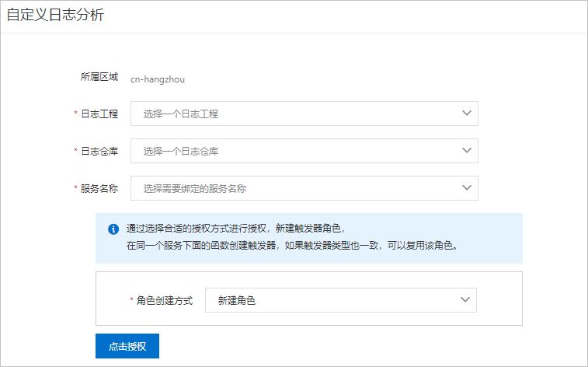Open the 服务名称 service name dropdown
Viewport: 588px width, 367px height.
click(304, 188)
